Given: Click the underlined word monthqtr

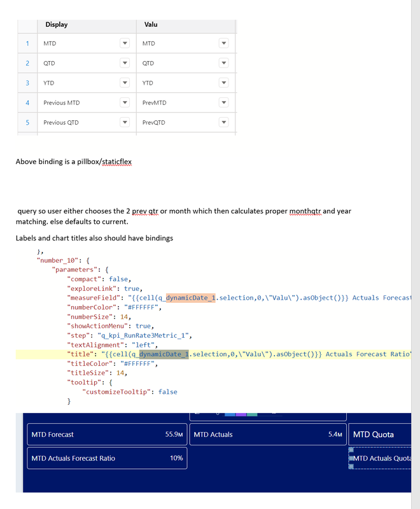Looking at the screenshot, I should [305, 211].
